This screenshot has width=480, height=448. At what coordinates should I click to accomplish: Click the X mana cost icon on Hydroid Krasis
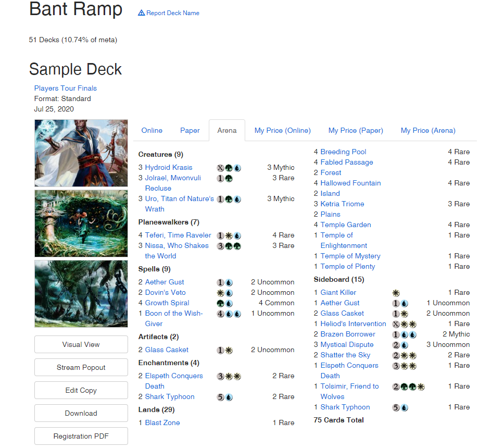220,168
